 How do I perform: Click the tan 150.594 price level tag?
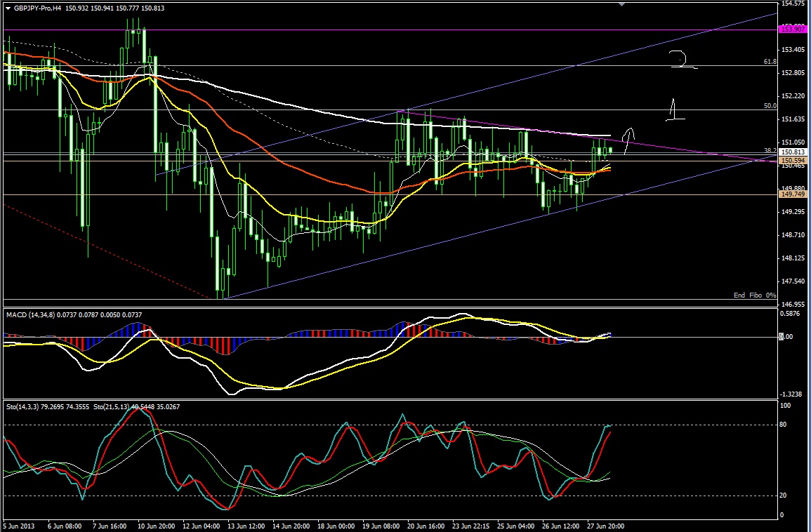tap(792, 161)
